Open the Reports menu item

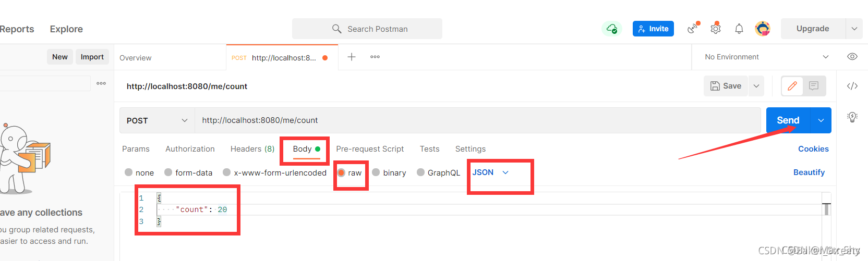pos(17,29)
